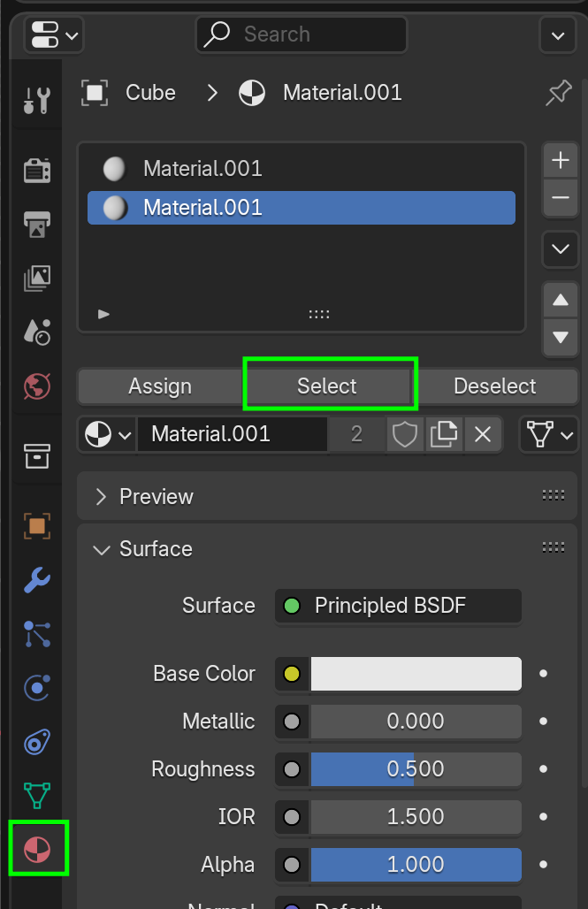
Task: Click the white Base Color swatch
Action: (416, 674)
